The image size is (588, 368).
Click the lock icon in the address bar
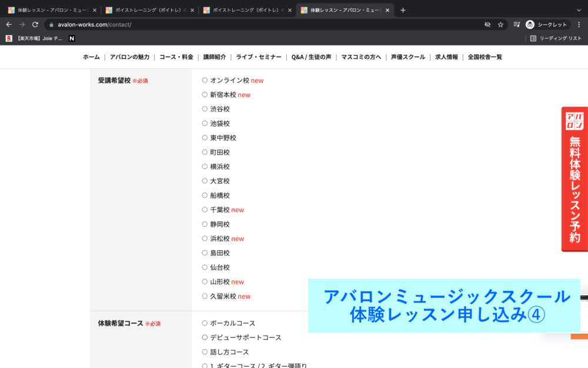pos(51,25)
